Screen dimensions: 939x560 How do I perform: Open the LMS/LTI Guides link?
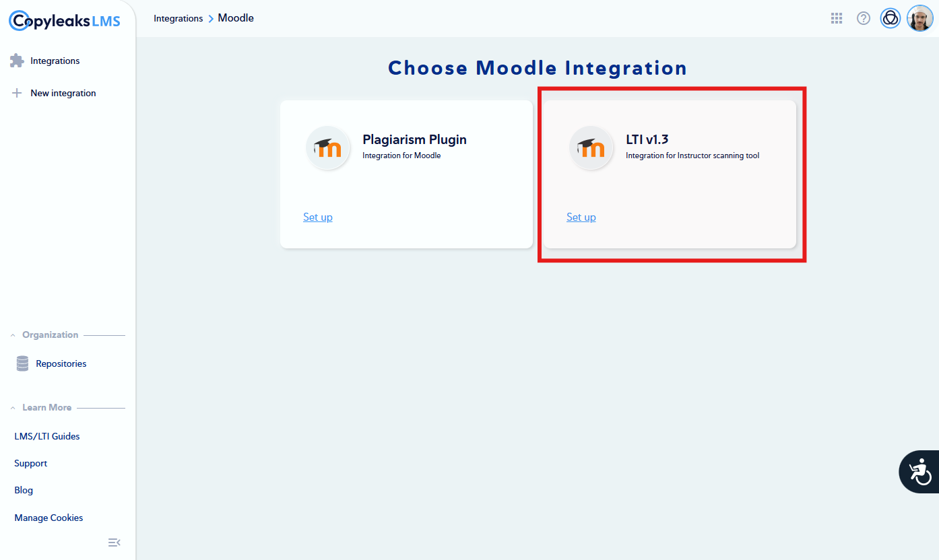pyautogui.click(x=47, y=436)
